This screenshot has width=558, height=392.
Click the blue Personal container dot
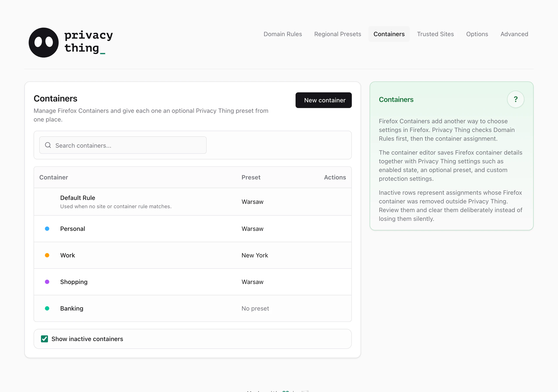tap(47, 228)
